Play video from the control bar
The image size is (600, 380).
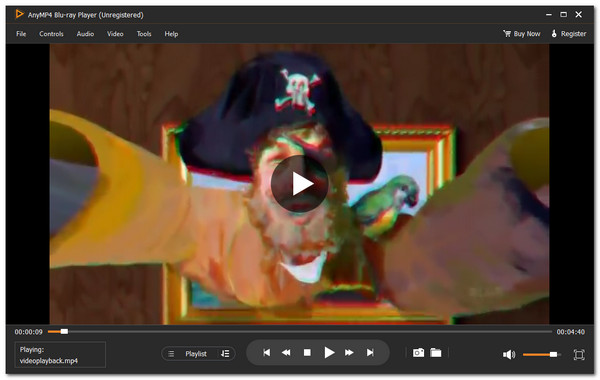point(329,352)
